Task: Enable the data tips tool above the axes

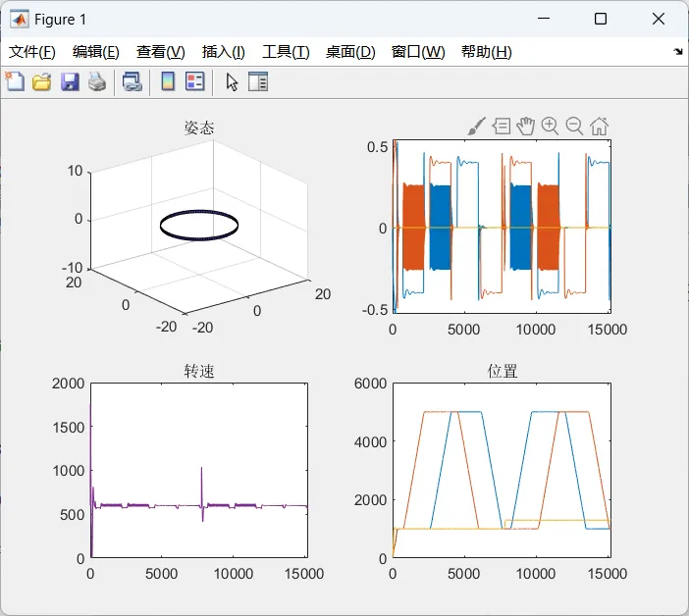Action: click(x=502, y=127)
